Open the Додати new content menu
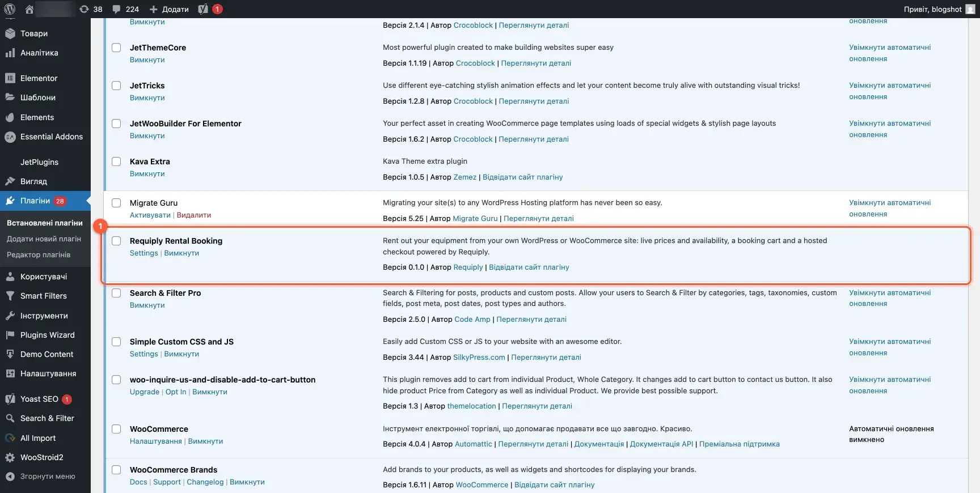The image size is (980, 493). coord(169,9)
